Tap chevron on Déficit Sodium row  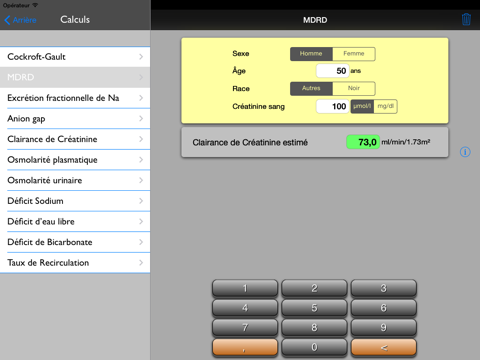coord(141,201)
